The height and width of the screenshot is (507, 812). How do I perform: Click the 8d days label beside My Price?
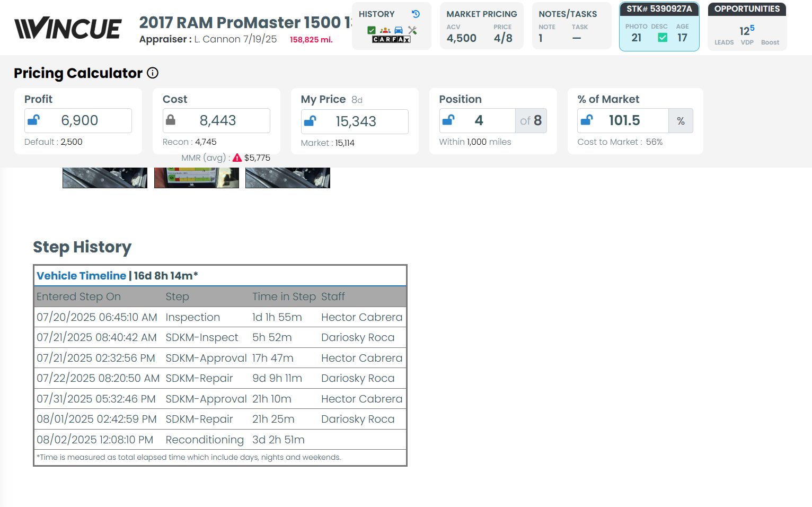357,100
